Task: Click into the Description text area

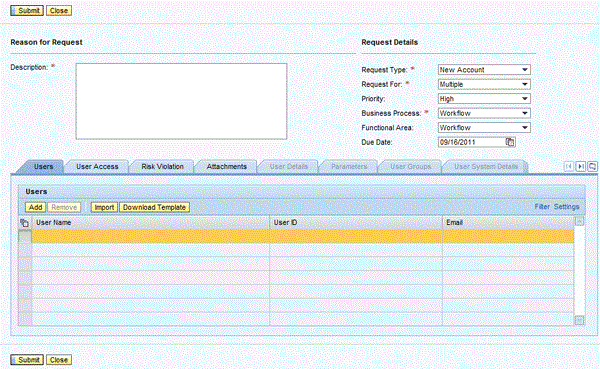Action: click(x=181, y=101)
